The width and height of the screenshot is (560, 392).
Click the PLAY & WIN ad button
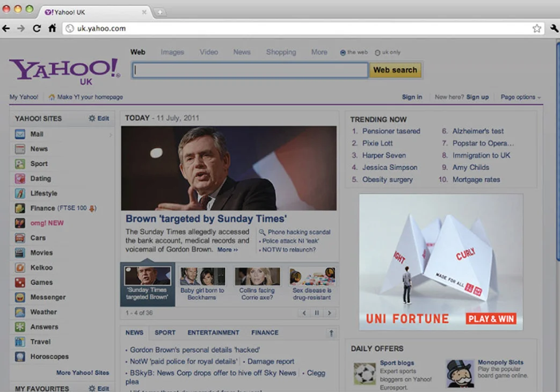click(x=491, y=319)
